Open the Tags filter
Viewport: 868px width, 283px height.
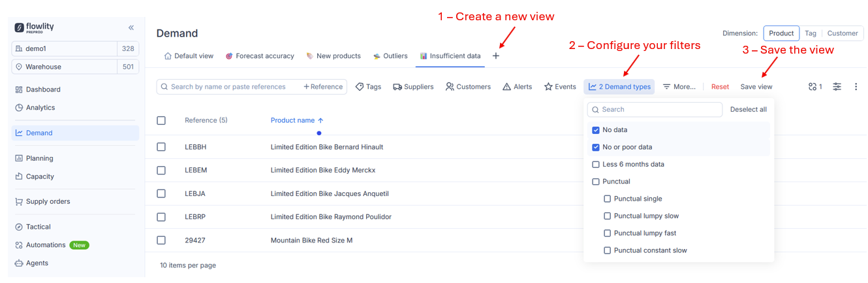pos(368,87)
